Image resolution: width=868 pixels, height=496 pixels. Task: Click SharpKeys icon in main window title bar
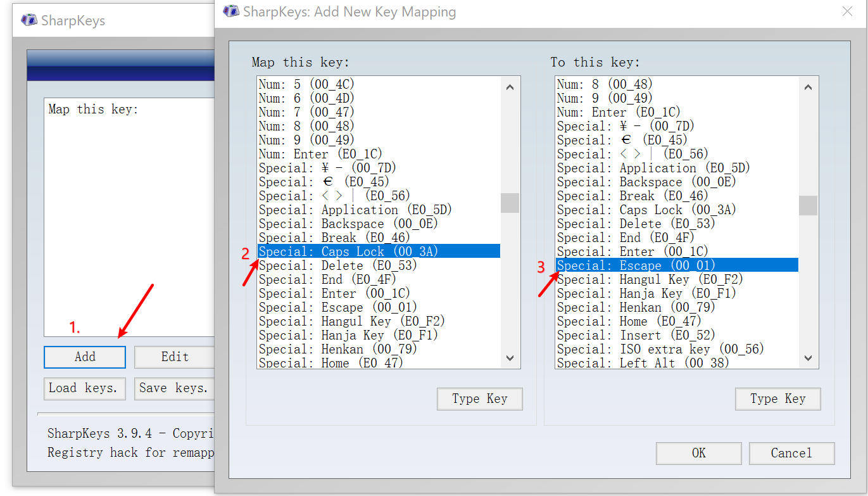pos(30,20)
